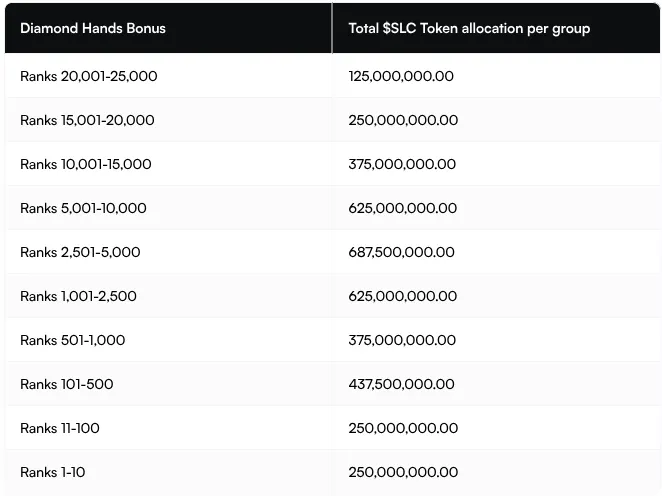Click the "Ranks 10,001-15,000" row label
Screen dimensions: 662x496
click(85, 164)
